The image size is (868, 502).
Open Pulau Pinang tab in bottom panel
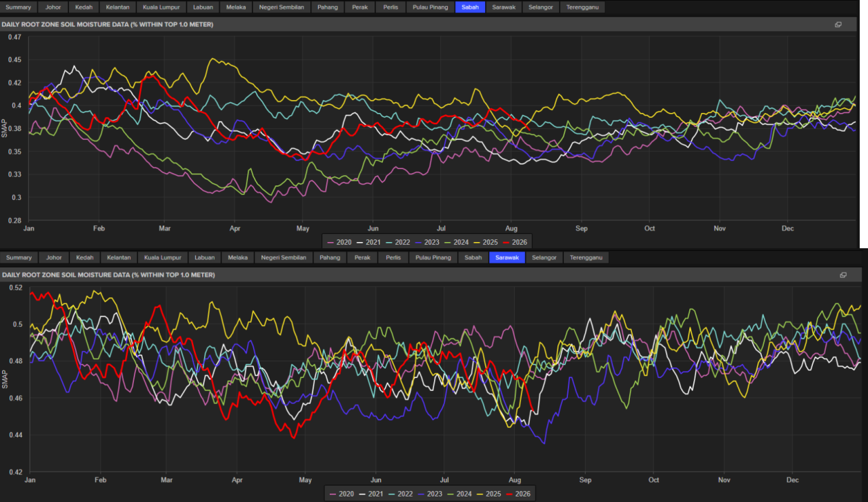433,258
